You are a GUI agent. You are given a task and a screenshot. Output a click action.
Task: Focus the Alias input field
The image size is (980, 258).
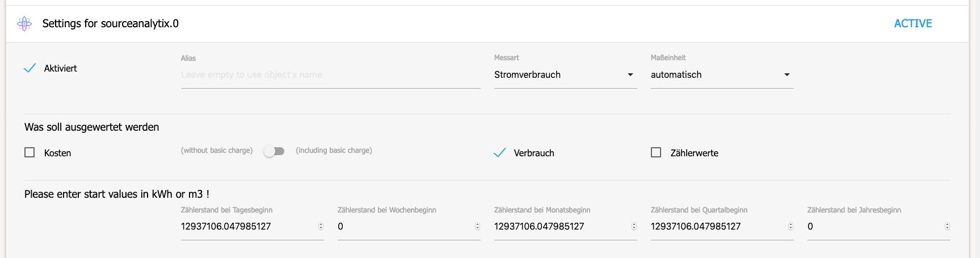coord(330,75)
